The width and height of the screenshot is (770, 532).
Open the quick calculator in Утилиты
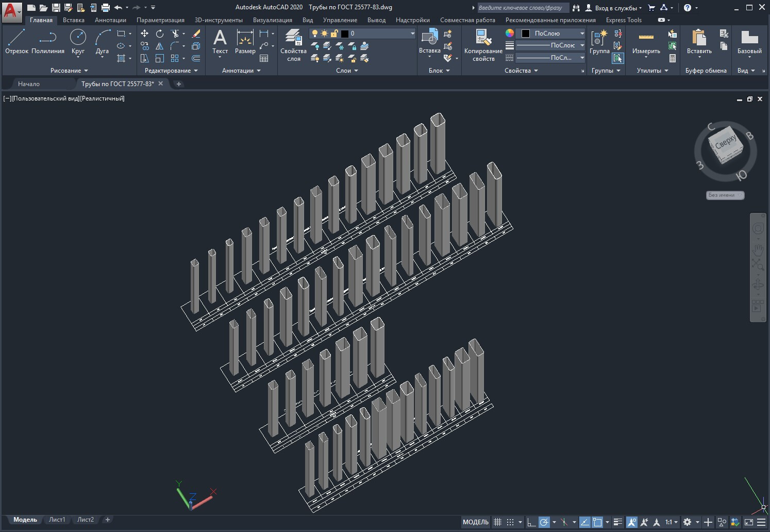click(673, 58)
